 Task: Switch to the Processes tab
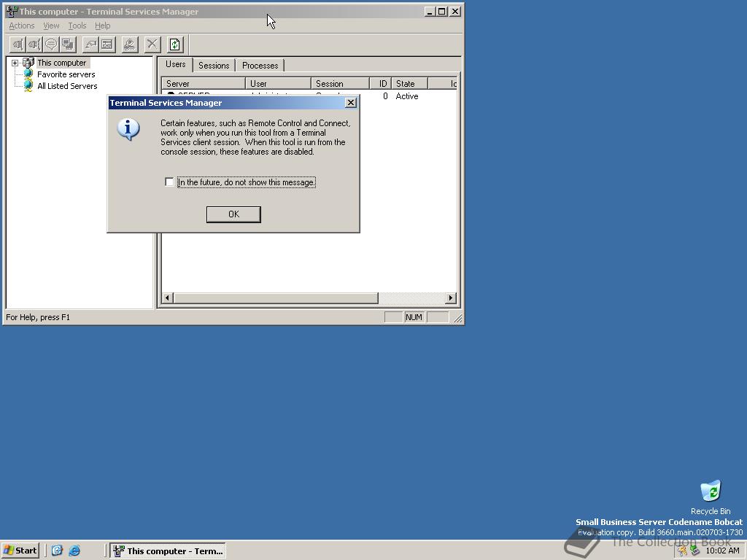pos(260,66)
